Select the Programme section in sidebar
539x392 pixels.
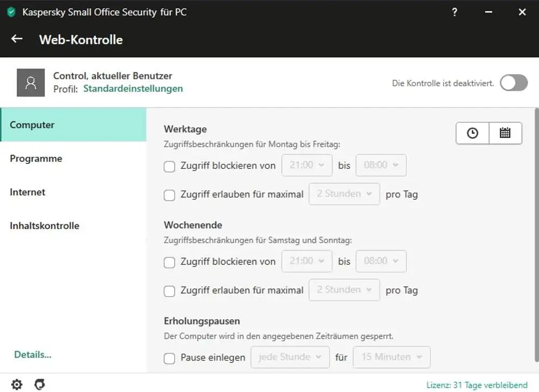coord(36,159)
